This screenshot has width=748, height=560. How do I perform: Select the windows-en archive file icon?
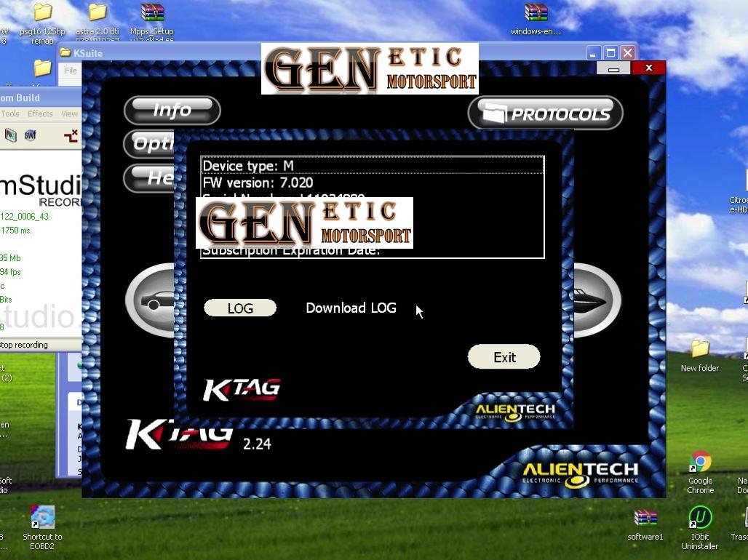pos(536,14)
